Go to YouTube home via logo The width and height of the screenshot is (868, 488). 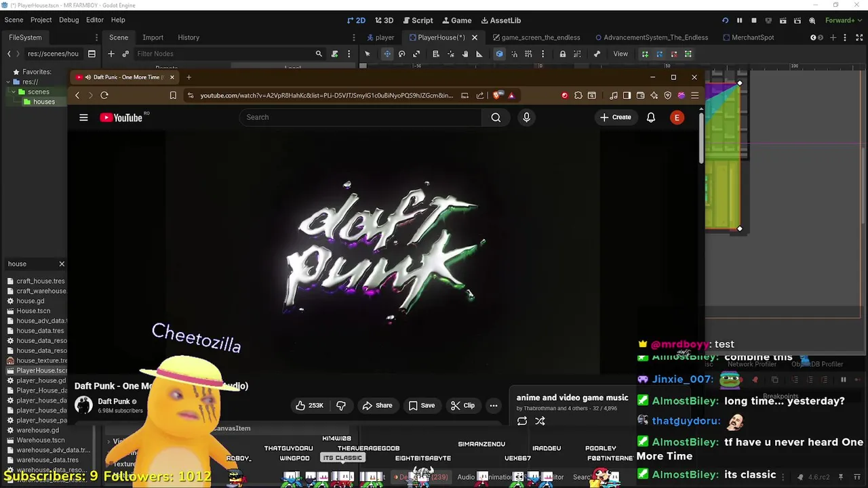pos(121,118)
